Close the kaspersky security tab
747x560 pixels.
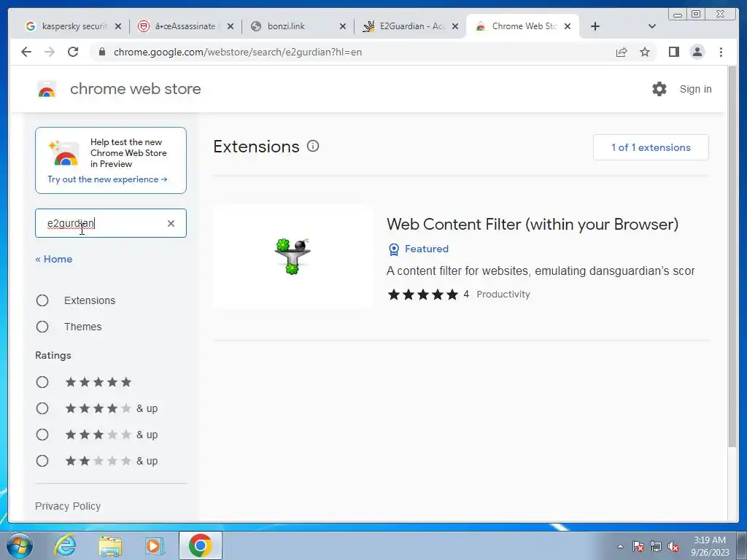[118, 26]
